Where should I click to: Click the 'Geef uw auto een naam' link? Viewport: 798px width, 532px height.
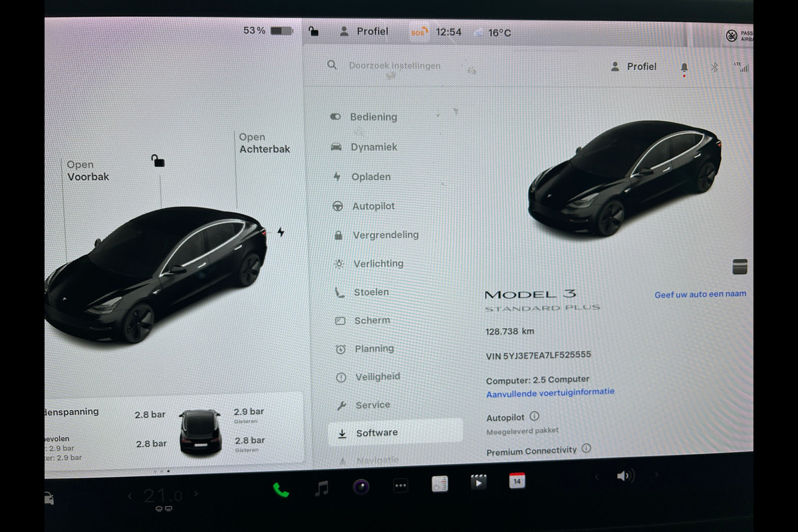click(700, 294)
